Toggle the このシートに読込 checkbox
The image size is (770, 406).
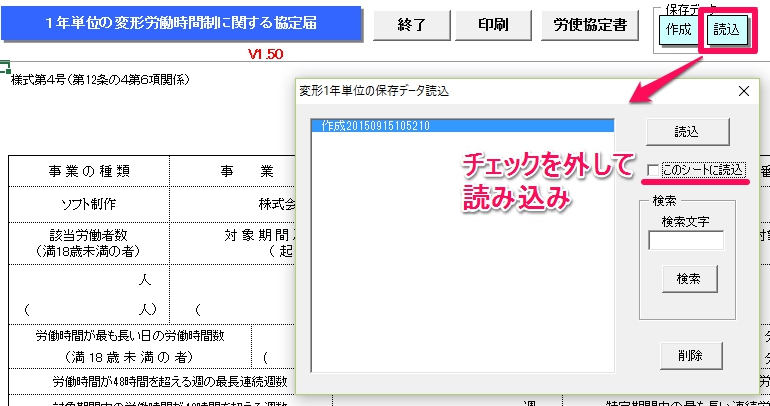[x=653, y=170]
